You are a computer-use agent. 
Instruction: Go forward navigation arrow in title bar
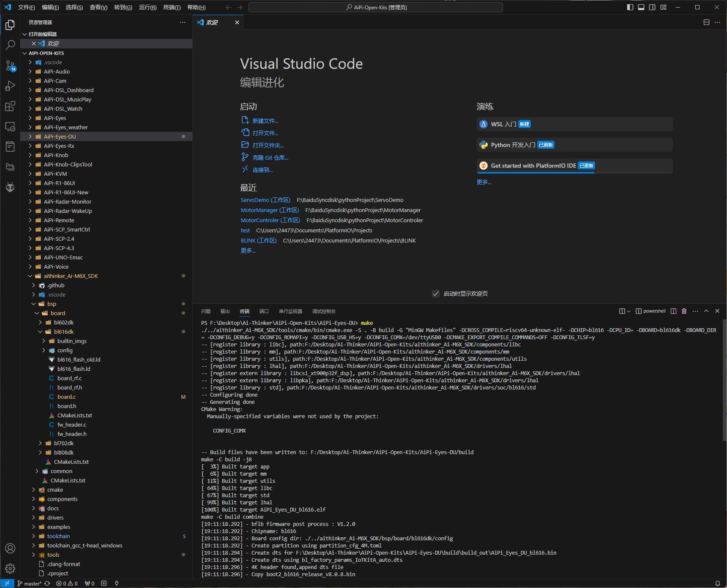pyautogui.click(x=240, y=7)
